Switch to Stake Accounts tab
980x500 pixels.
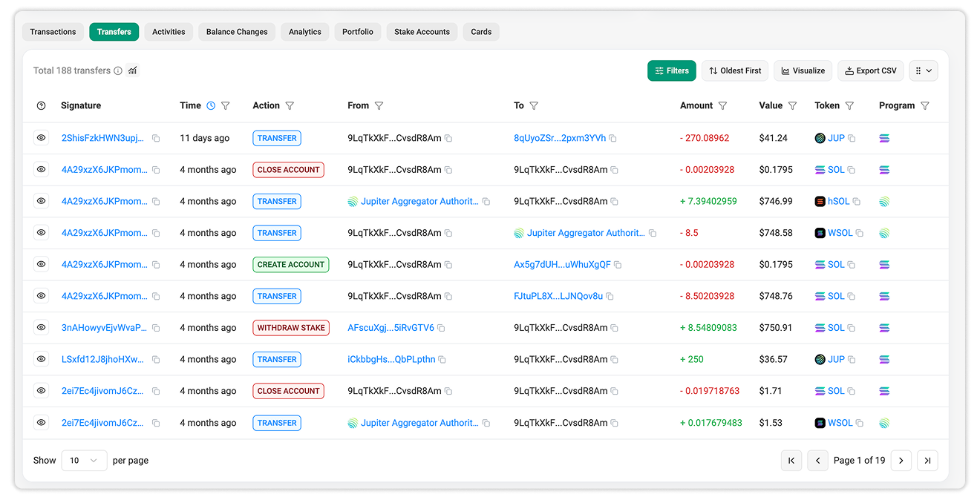(x=422, y=32)
